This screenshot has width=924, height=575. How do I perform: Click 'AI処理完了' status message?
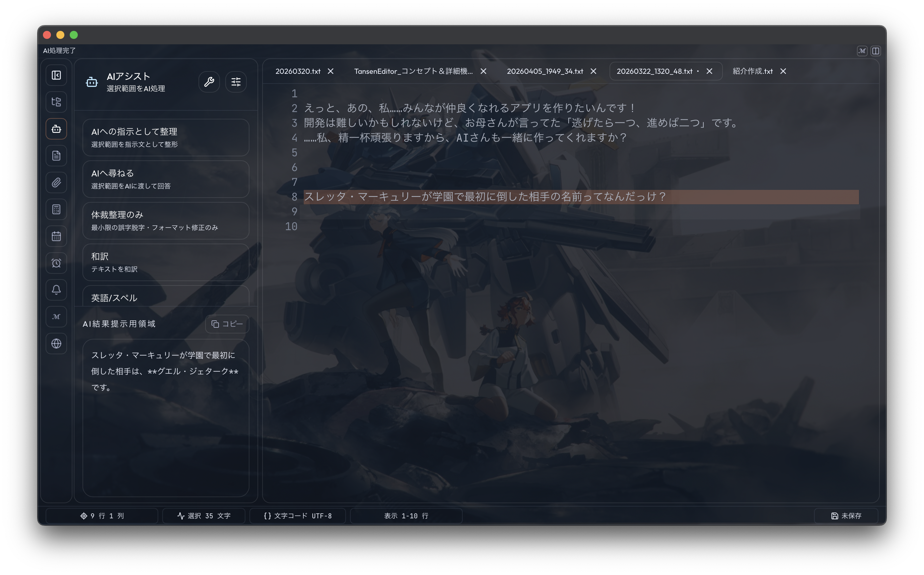pos(59,51)
